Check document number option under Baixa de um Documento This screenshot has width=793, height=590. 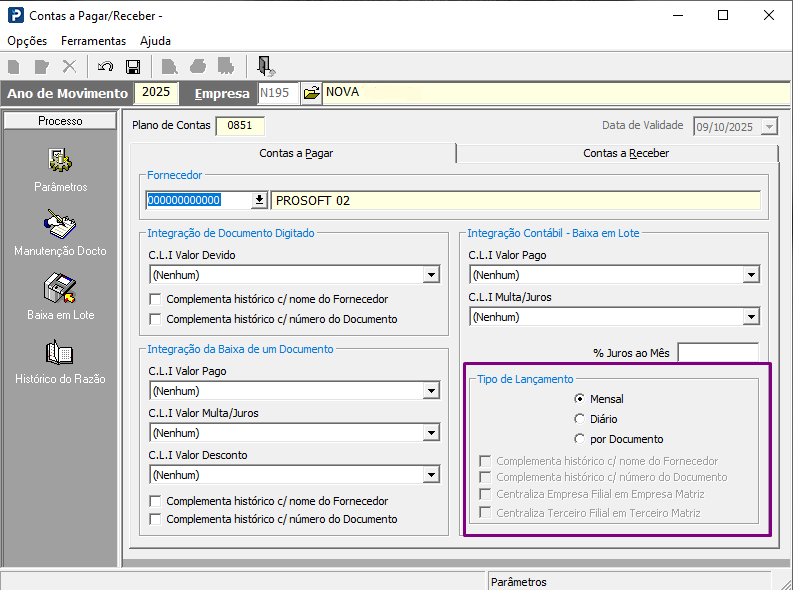point(155,519)
